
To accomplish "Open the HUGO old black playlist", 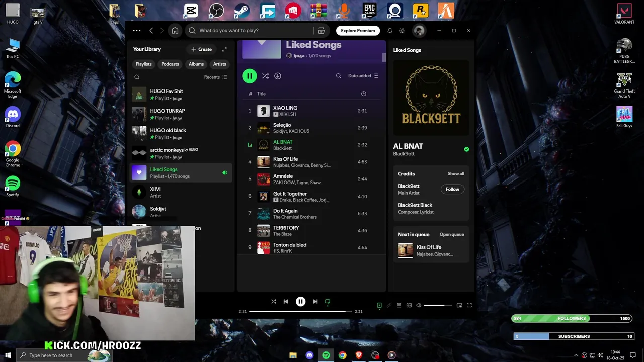I will 181,134.
